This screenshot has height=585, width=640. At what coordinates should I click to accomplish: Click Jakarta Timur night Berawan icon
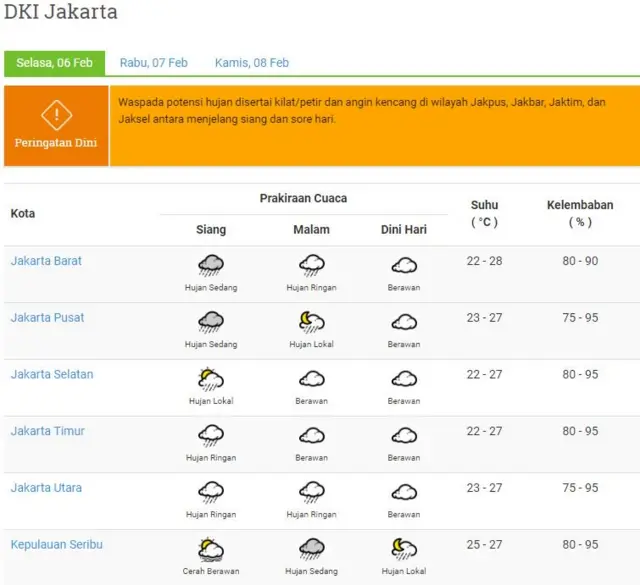pyautogui.click(x=311, y=436)
